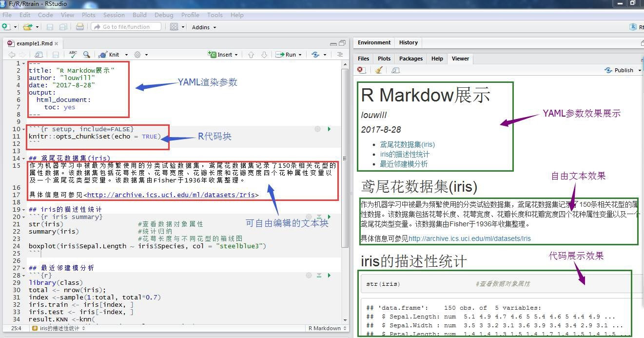644x338 pixels.
Task: Open the R Markdown settings gear
Action: pos(137,55)
